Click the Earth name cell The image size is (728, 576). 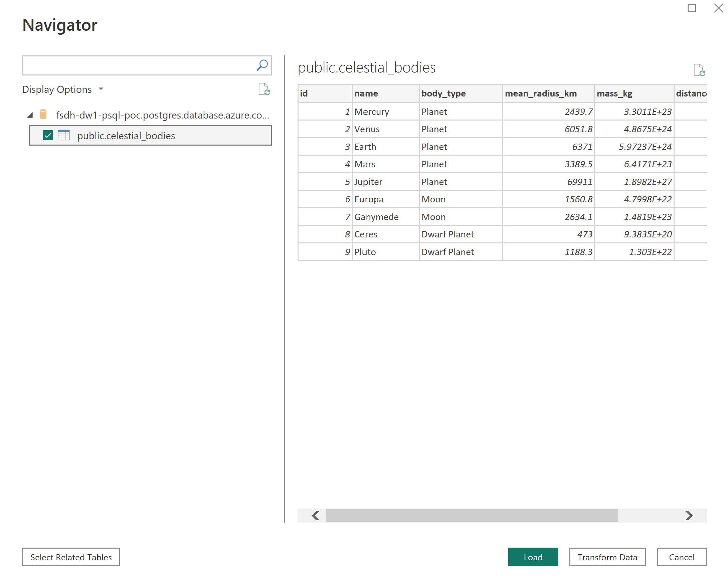click(x=385, y=147)
